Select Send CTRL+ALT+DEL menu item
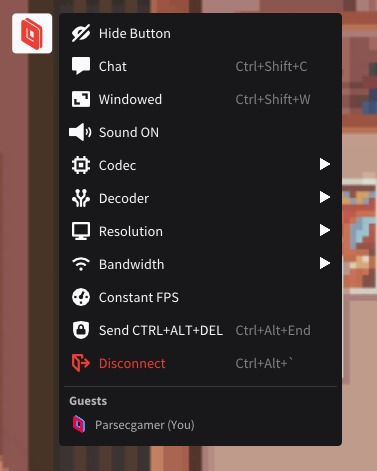Screen dimensions: 377x471 point(200,330)
